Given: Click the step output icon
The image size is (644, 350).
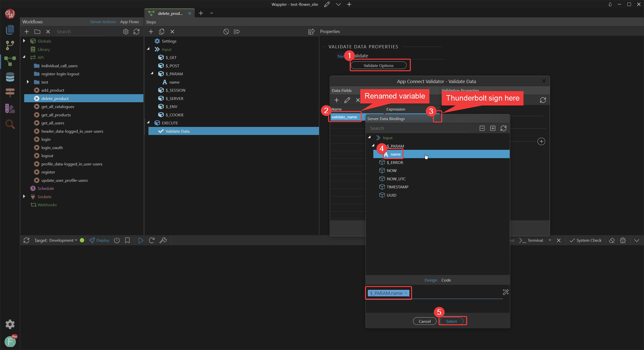Looking at the screenshot, I should (x=237, y=31).
